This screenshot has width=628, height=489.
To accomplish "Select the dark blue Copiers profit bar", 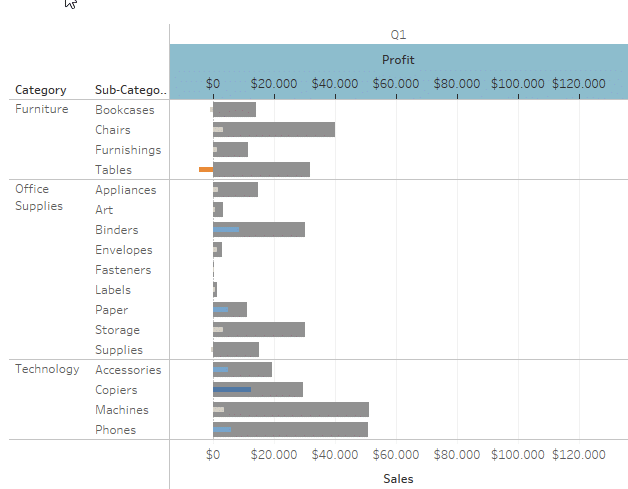I will pyautogui.click(x=232, y=389).
